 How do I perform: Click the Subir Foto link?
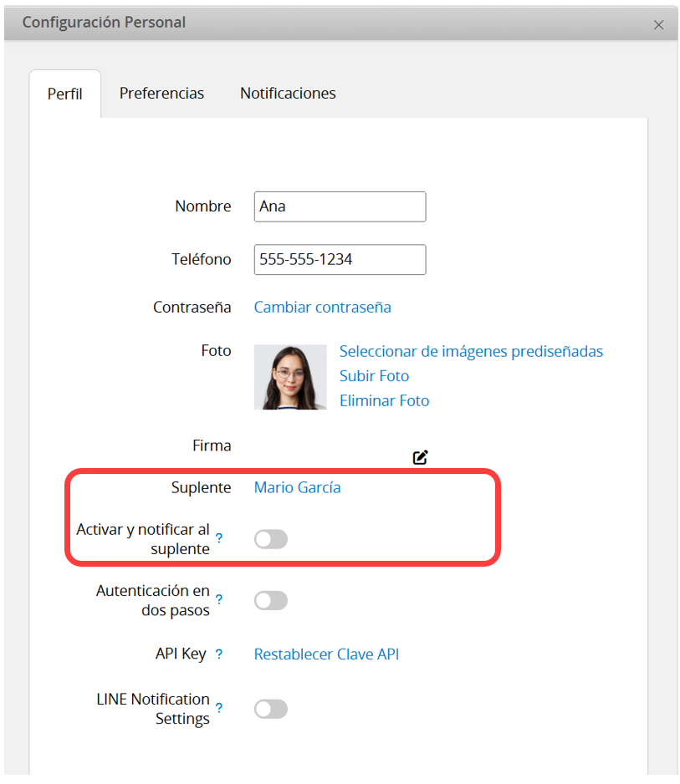(374, 375)
